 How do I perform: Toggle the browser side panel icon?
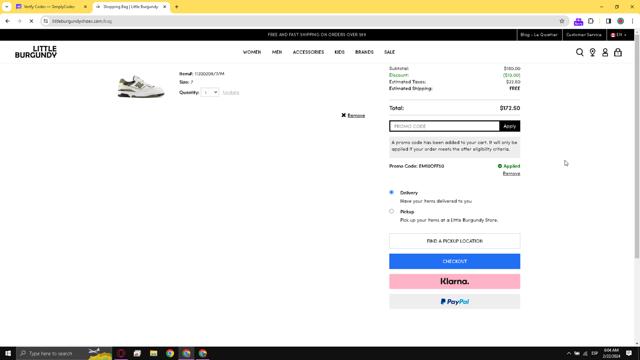[608, 21]
